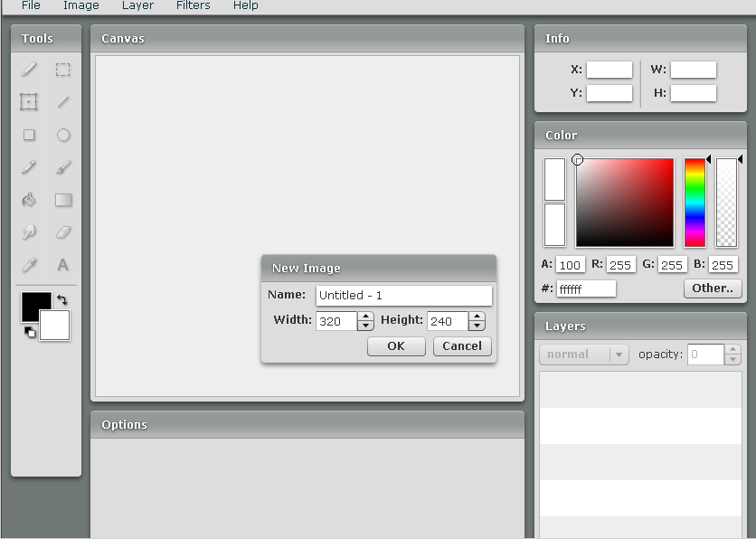This screenshot has height=539, width=756.
Task: Select the Eraser tool
Action: click(62, 232)
